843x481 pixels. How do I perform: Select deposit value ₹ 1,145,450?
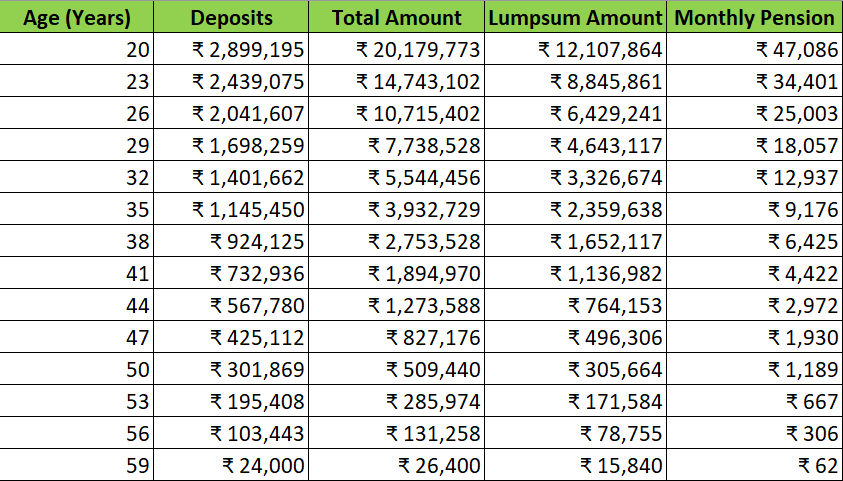249,210
